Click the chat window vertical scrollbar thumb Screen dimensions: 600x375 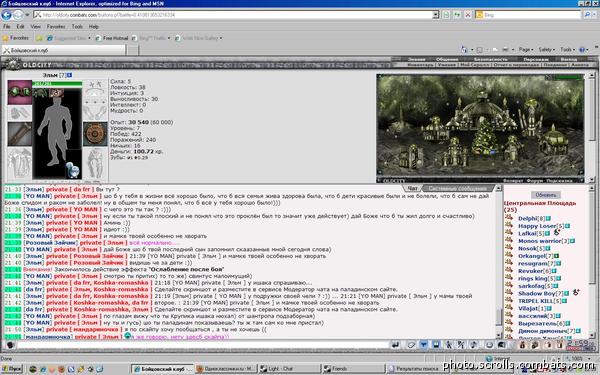pos(499,317)
